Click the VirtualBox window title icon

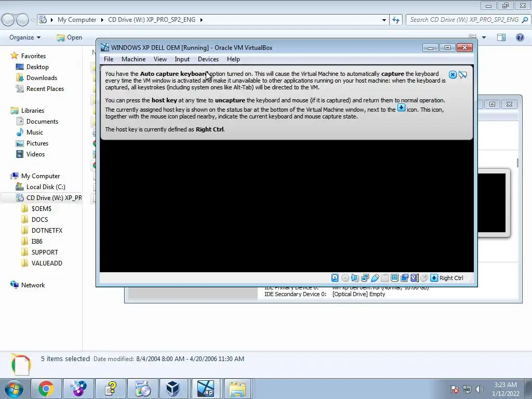[105, 47]
